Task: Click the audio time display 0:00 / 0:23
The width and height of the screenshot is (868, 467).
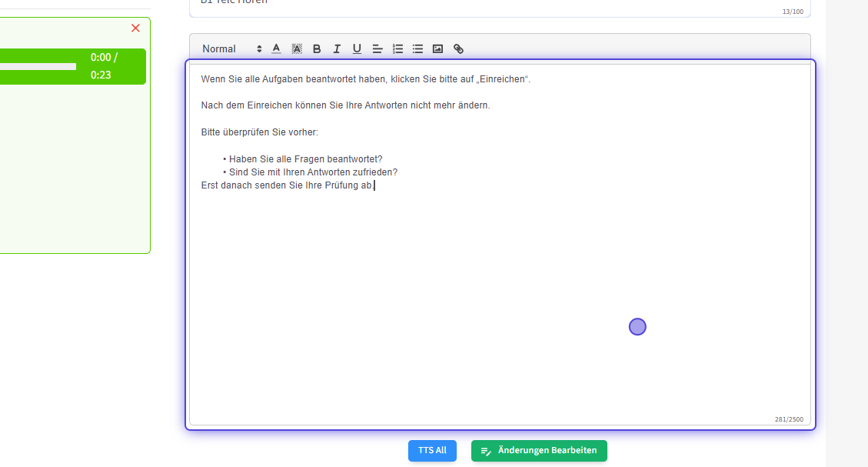Action: 104,66
